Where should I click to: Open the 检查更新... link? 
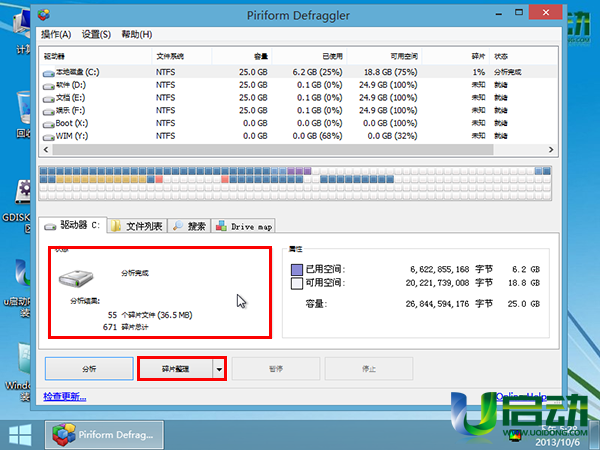(x=65, y=396)
